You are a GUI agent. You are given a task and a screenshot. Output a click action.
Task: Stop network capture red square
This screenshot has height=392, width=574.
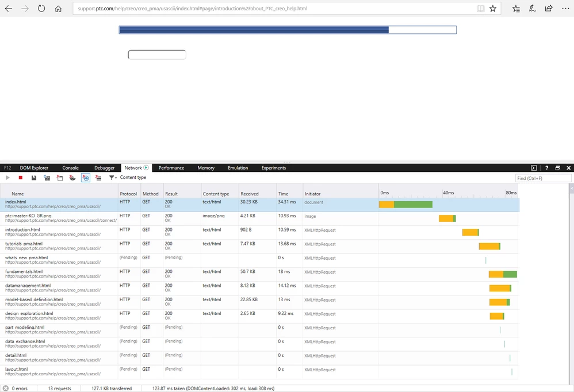pyautogui.click(x=21, y=178)
